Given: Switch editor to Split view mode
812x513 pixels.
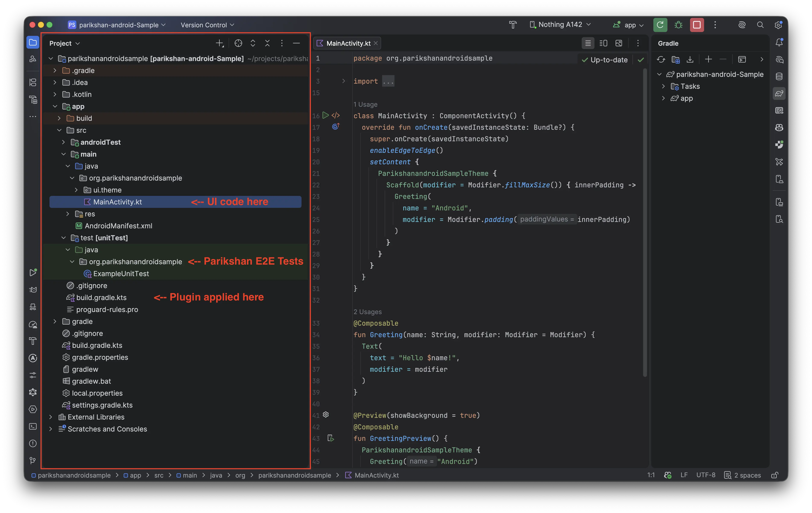Looking at the screenshot, I should 603,43.
